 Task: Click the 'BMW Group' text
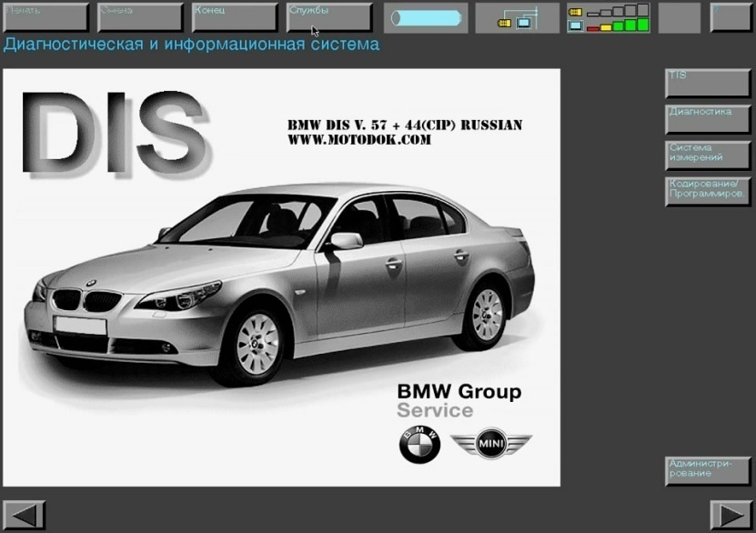(x=459, y=391)
